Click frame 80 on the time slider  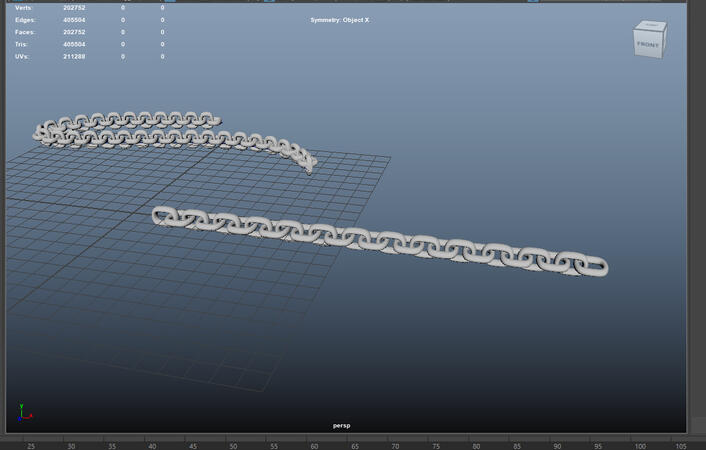point(476,446)
